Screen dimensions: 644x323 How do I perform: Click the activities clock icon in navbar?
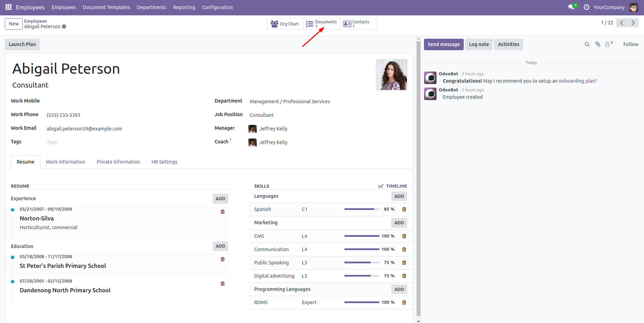tap(586, 7)
